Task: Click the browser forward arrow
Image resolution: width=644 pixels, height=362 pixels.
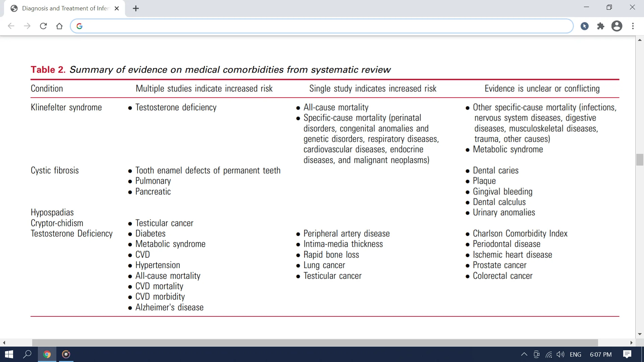Action: (27, 26)
